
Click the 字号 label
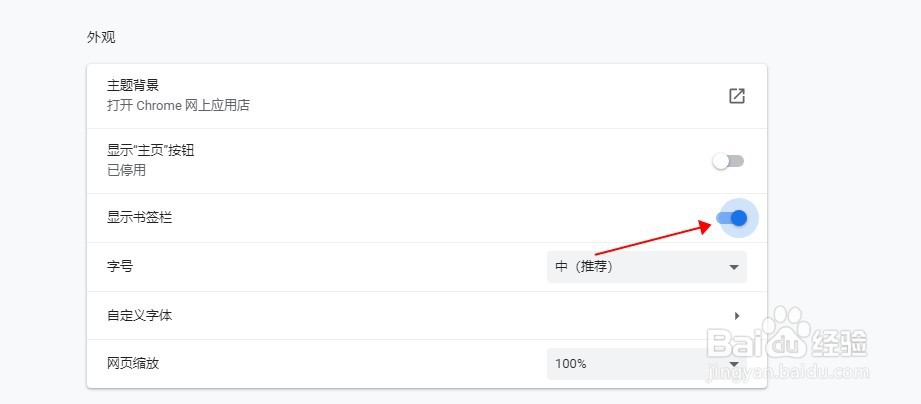point(120,267)
